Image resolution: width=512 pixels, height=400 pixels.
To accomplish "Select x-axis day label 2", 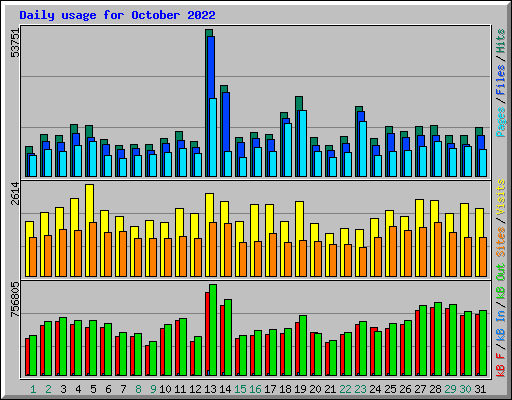I will coord(48,389).
